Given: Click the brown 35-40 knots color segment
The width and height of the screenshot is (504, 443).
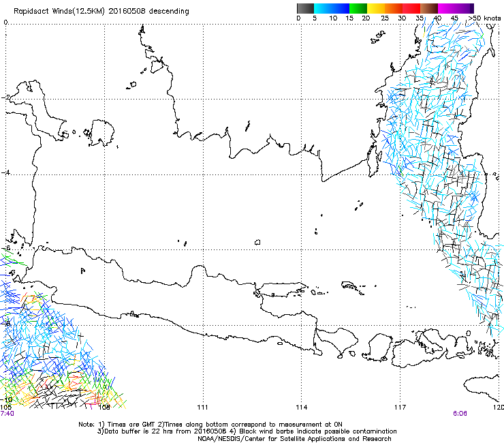Looking at the screenshot, I should coord(429,8).
